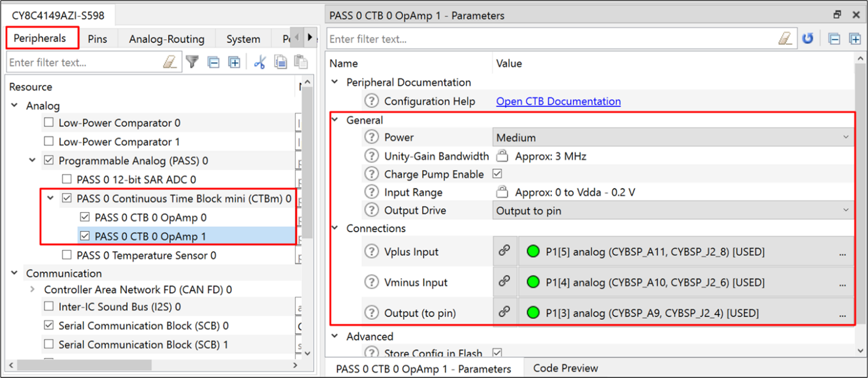Image resolution: width=868 pixels, height=378 pixels.
Task: Expand all resources in the Peripherals tree
Action: (x=234, y=62)
